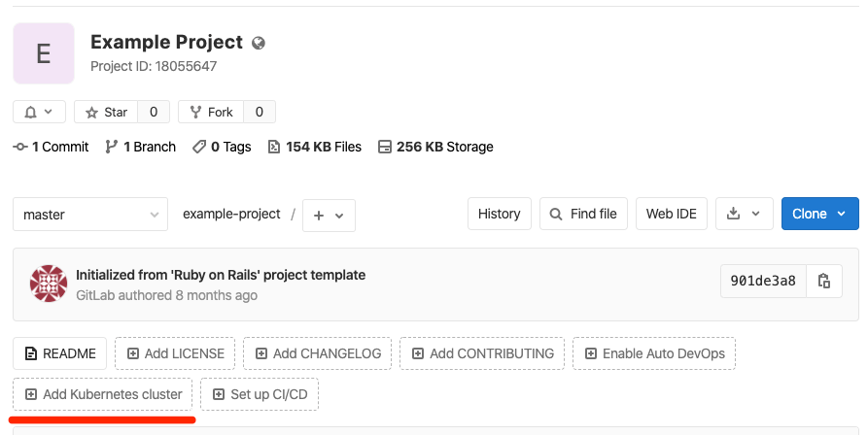The height and width of the screenshot is (435, 868).
Task: Star the Example Project
Action: [107, 112]
